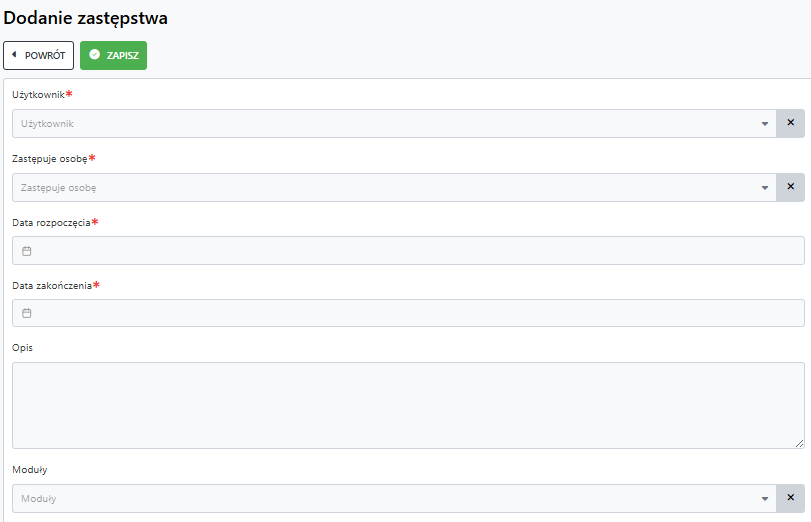Focus the Data rozpoczęcia date field
This screenshot has width=811, height=522.
[408, 250]
